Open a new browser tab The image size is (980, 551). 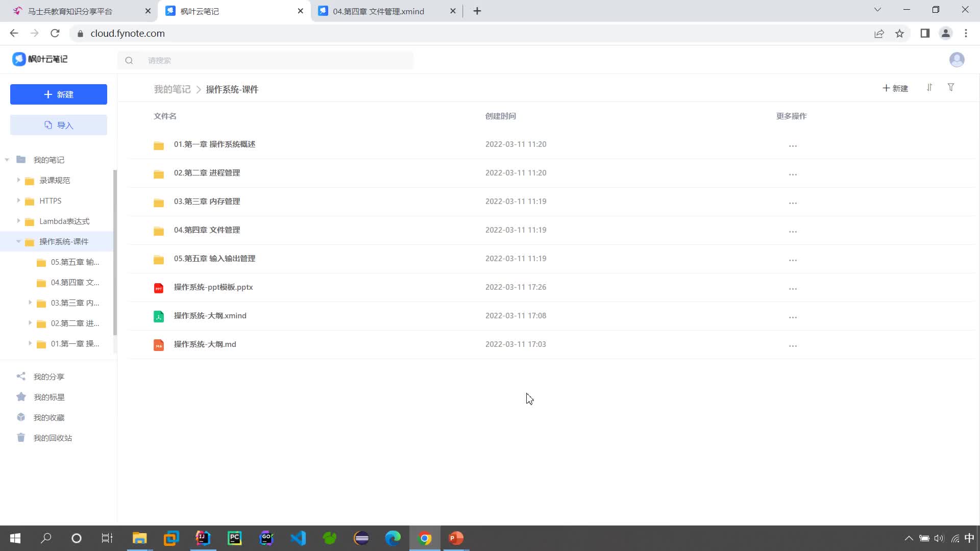tap(477, 11)
